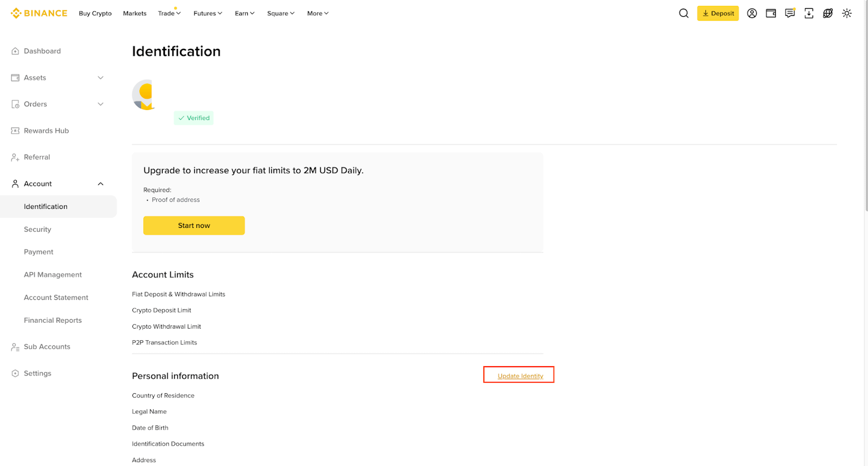Screen dimensions: 868x466
Task: Expand the Assets sidebar section
Action: 100,78
